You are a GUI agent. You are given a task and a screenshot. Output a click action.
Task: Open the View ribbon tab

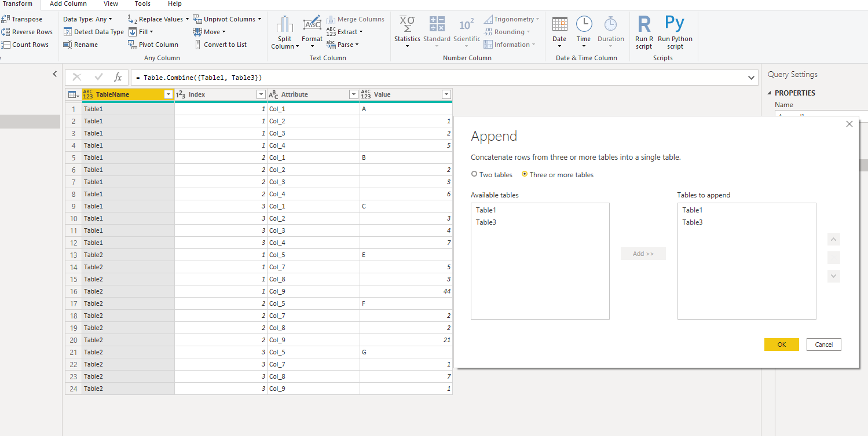pos(111,4)
